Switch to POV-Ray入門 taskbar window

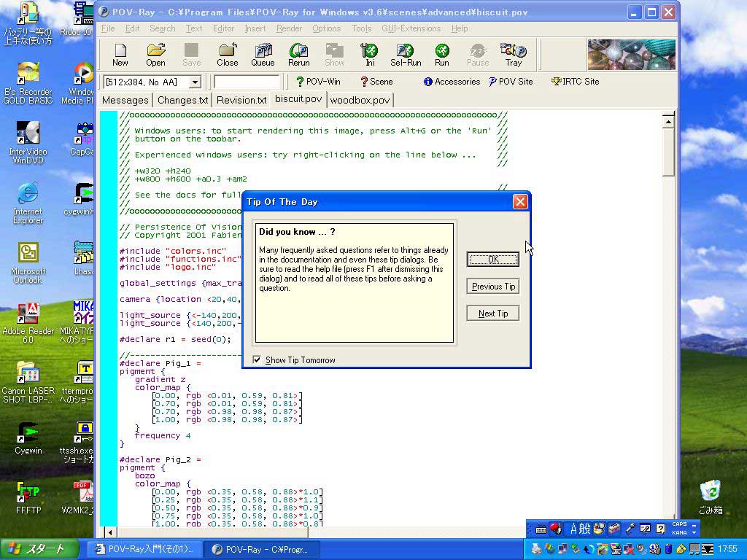pos(144,549)
